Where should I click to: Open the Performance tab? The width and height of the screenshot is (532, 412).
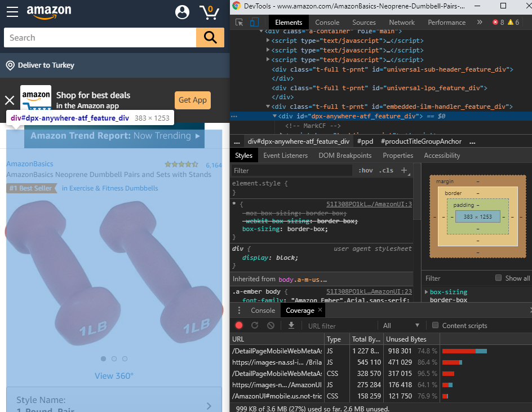446,23
